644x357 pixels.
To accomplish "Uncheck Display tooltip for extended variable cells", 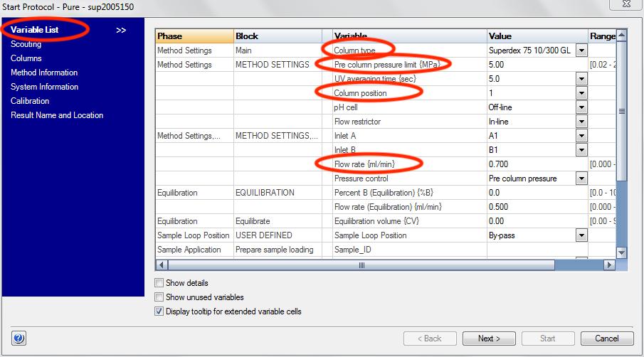I will tap(159, 311).
